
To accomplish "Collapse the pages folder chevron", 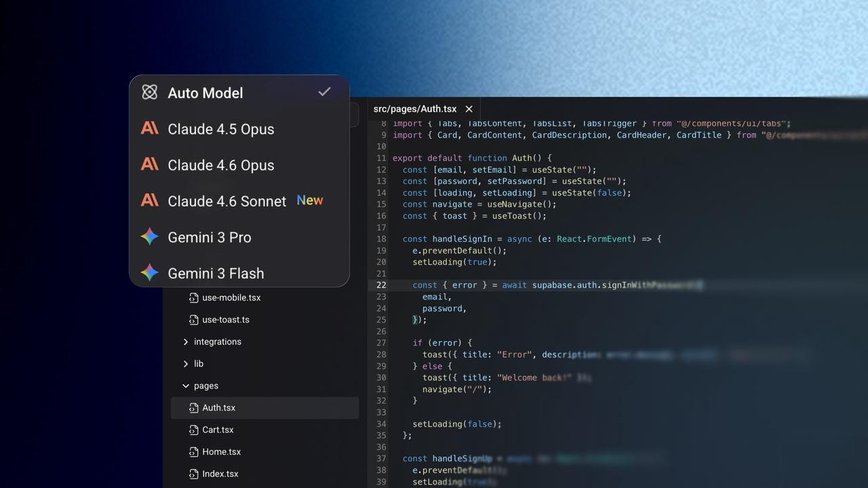I will [x=186, y=386].
